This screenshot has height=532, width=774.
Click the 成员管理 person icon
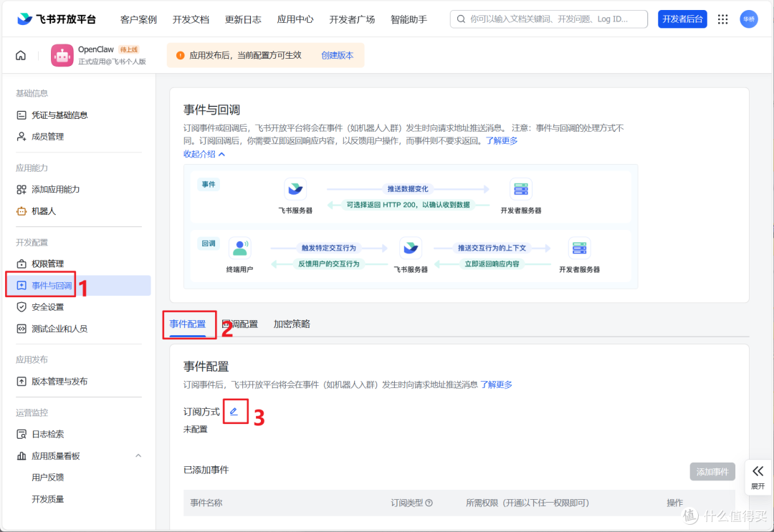[x=21, y=137]
